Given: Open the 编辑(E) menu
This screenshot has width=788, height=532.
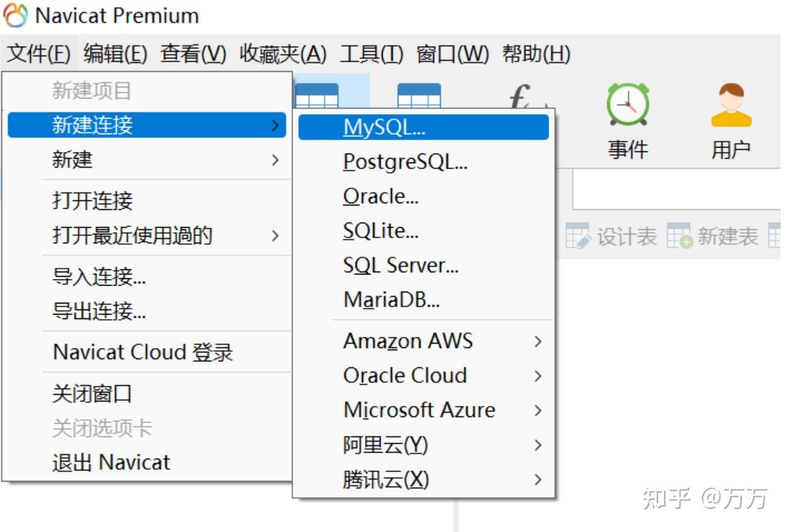Looking at the screenshot, I should pos(116,53).
